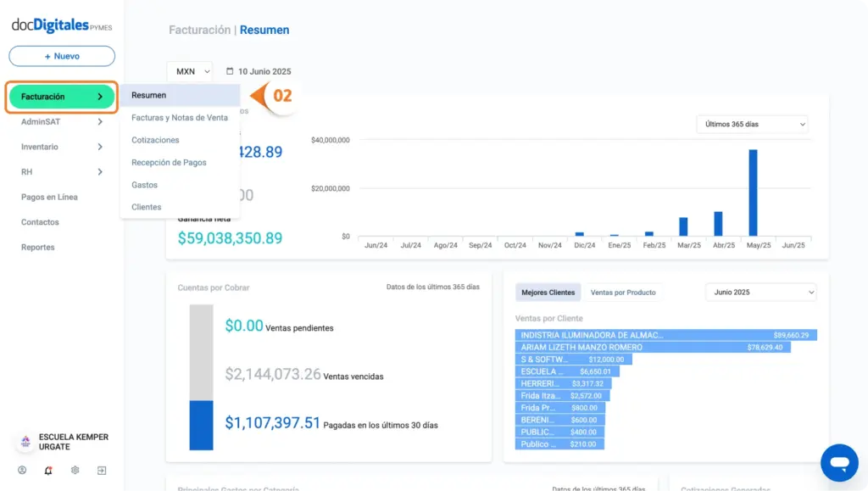Click the calendar icon beside 10 Junio 2025

[230, 71]
